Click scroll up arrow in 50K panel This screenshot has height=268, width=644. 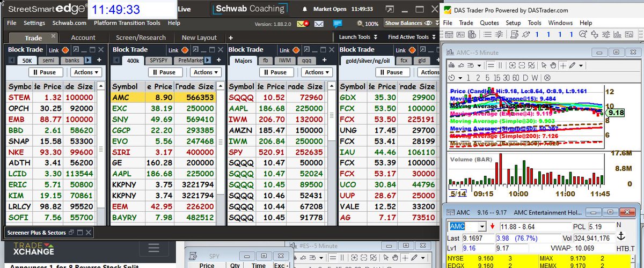(x=100, y=86)
